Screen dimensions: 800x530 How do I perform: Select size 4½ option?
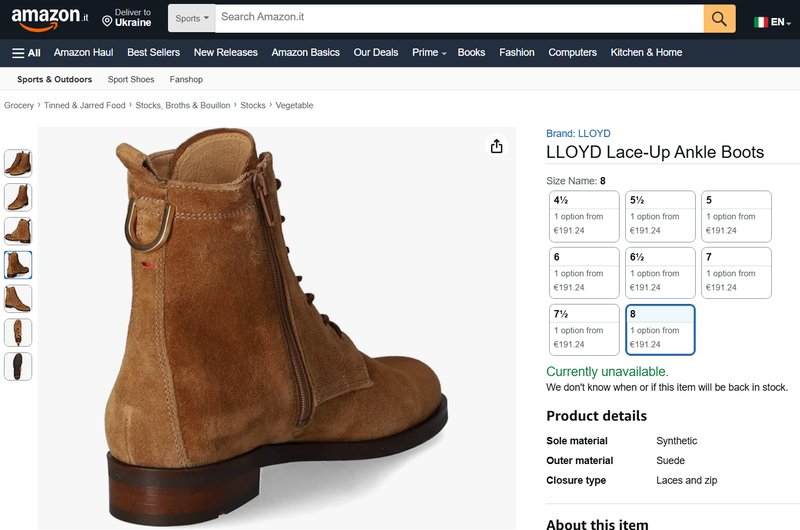[584, 216]
